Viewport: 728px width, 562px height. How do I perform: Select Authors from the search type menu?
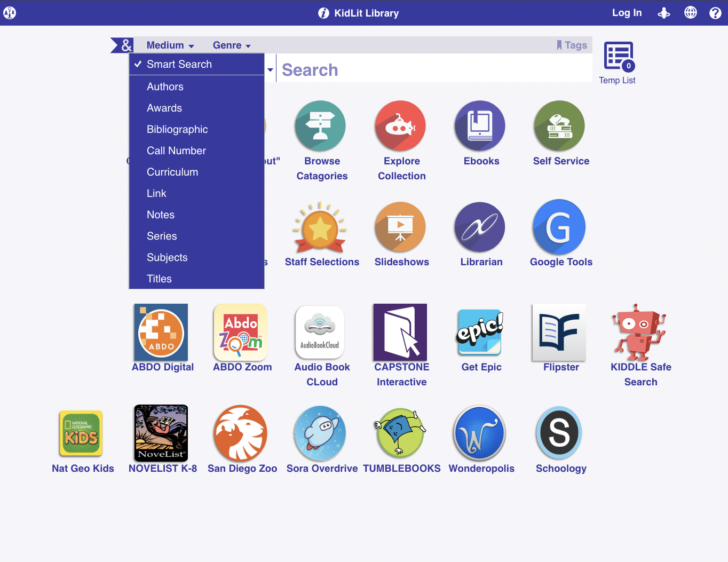196,86
